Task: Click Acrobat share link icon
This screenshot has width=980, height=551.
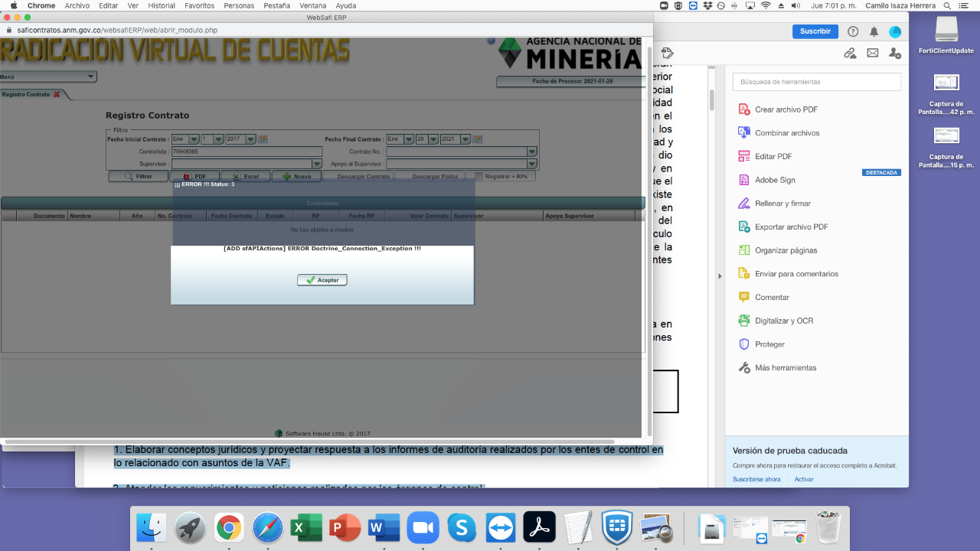Action: tap(850, 53)
